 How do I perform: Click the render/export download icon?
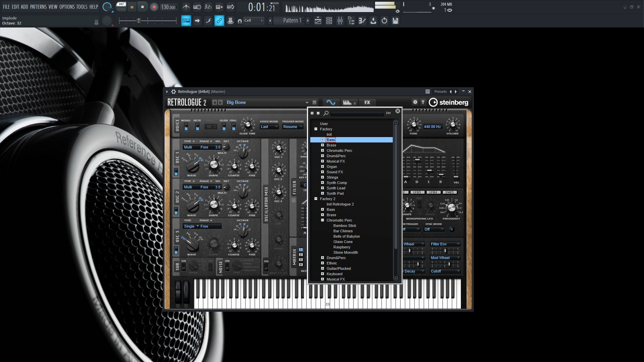373,21
